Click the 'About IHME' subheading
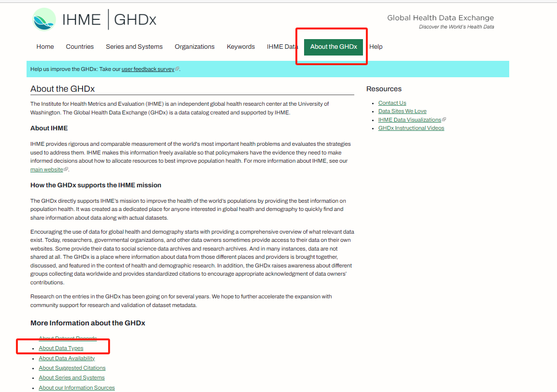The height and width of the screenshot is (392, 557). click(x=49, y=128)
